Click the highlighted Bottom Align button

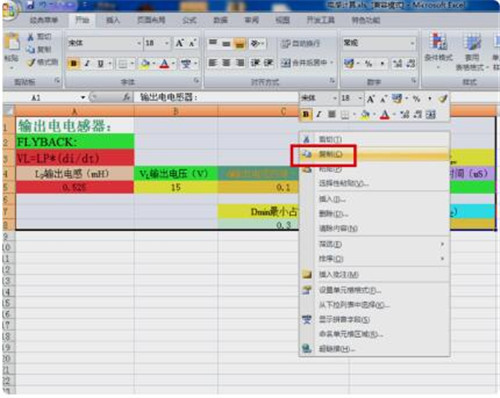[x=240, y=43]
